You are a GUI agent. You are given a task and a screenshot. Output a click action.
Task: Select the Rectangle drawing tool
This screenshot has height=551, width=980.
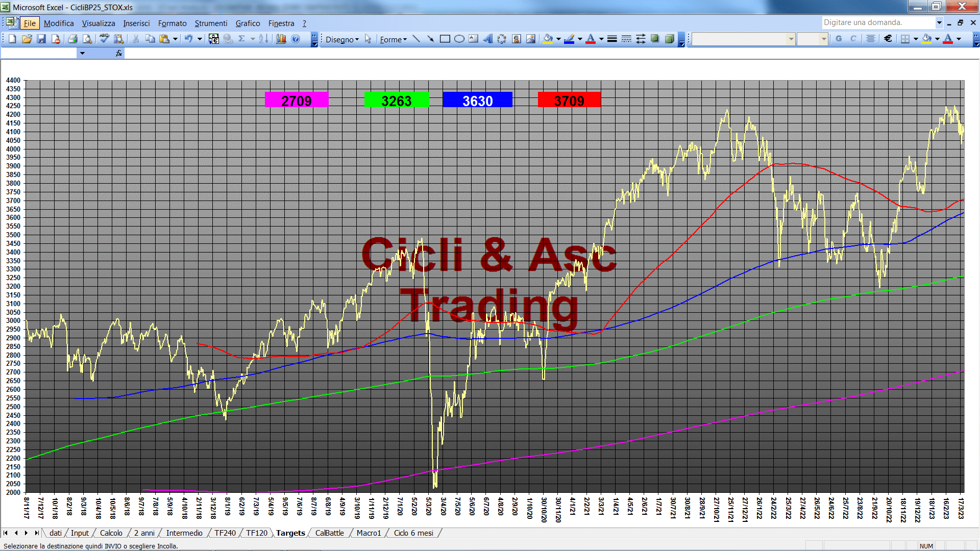coord(445,39)
